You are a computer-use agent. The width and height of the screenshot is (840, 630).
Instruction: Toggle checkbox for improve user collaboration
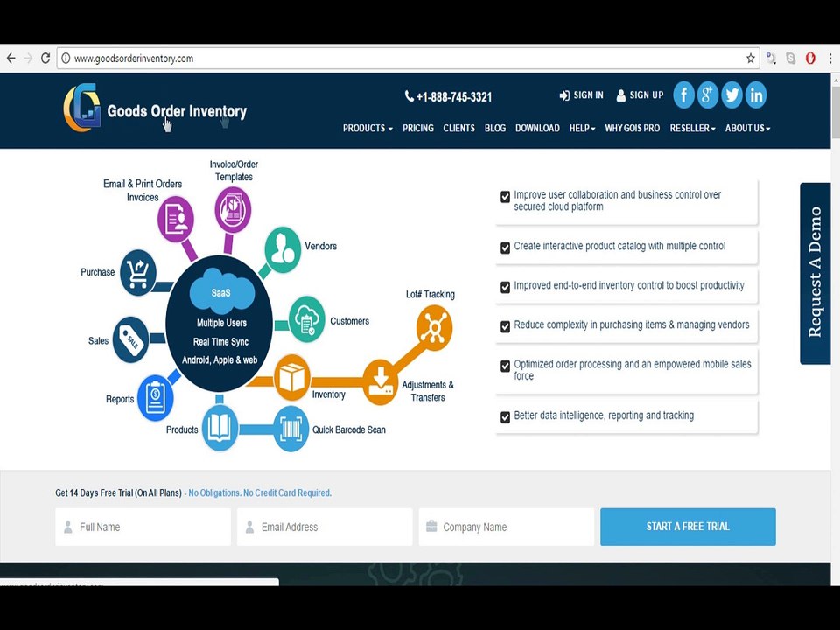tap(505, 197)
